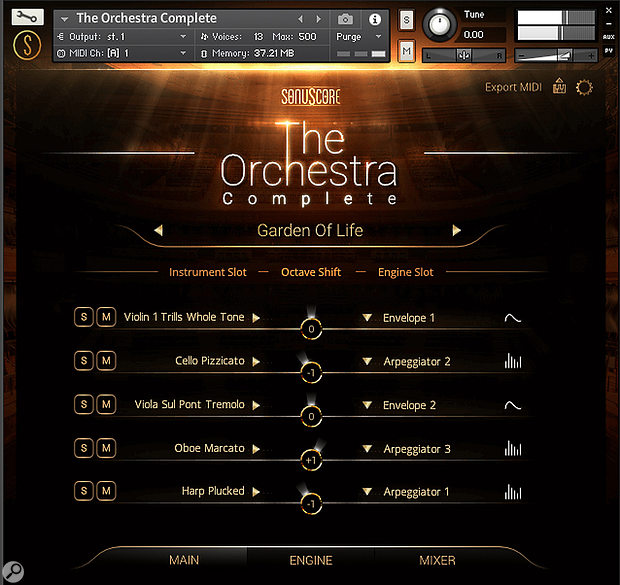
Task: Open Cello Pizzicato instrument arrow
Action: click(x=256, y=361)
